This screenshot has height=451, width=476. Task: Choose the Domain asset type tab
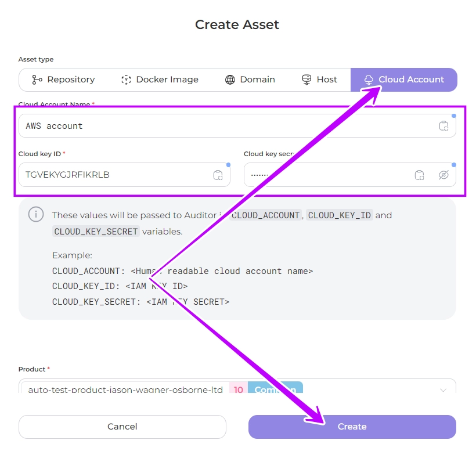click(250, 80)
